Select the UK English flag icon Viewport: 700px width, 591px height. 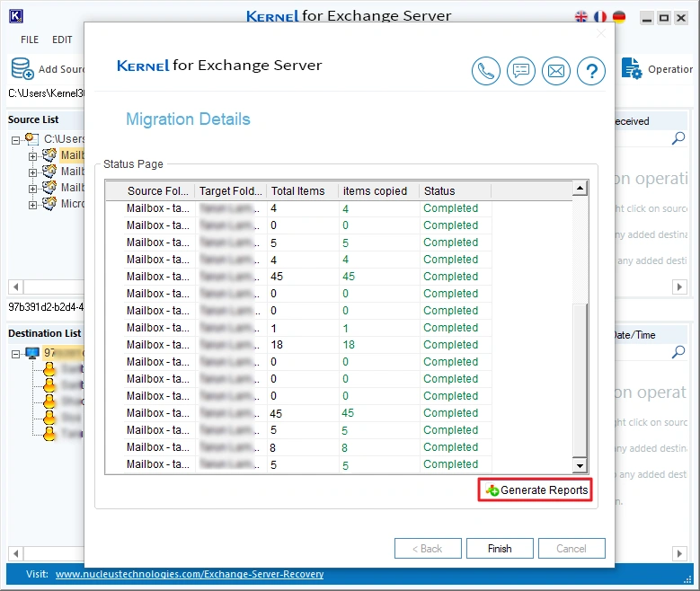581,17
